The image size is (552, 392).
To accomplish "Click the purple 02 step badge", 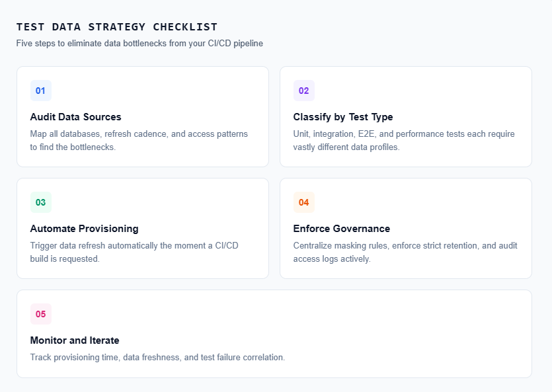I will coord(303,91).
